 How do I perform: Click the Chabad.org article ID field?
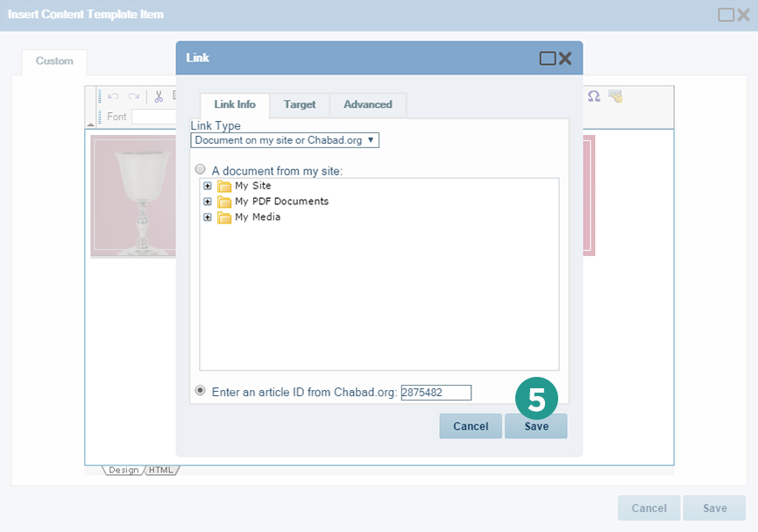436,393
